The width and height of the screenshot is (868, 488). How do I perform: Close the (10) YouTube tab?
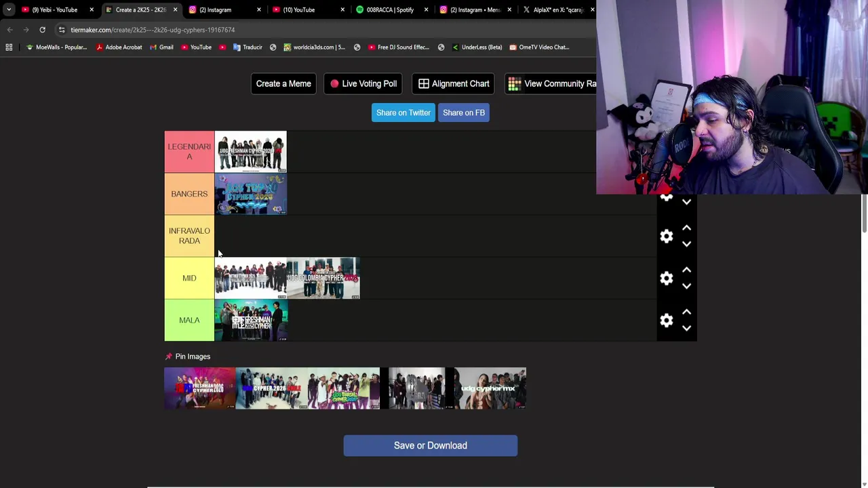[x=342, y=9]
